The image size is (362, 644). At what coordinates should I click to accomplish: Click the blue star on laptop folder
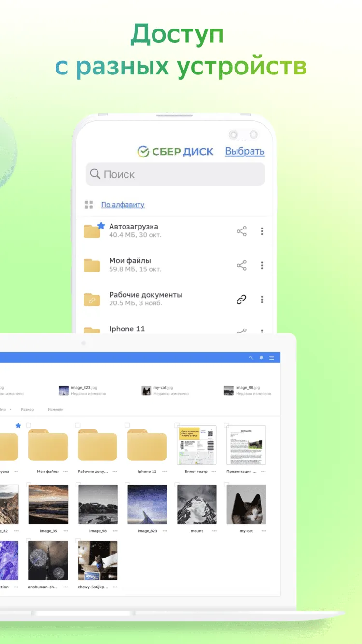[x=18, y=426]
